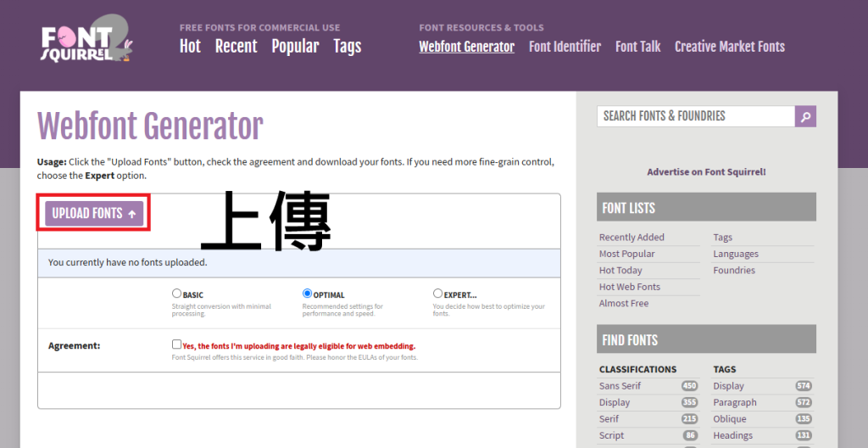Screen dimensions: 868x448
Task: Go to Webfont Generator in header
Action: [467, 47]
